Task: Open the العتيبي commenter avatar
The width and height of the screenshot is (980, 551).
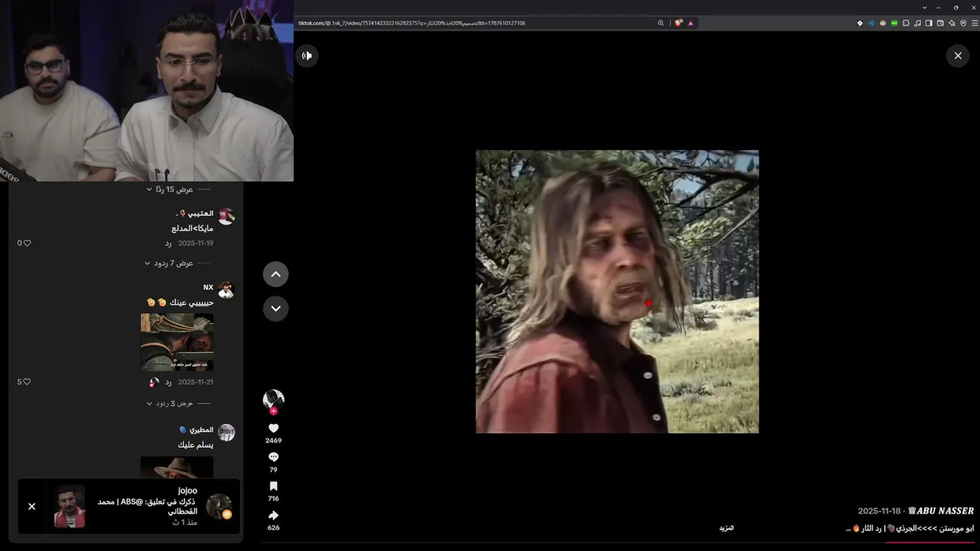Action: tap(226, 217)
